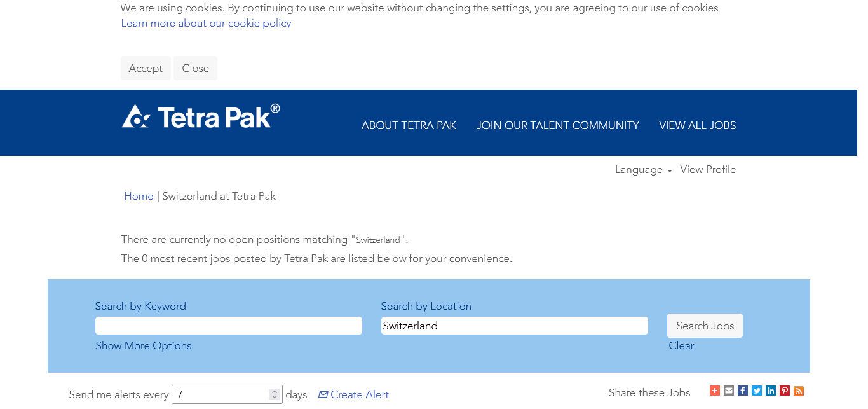868x409 pixels.
Task: Share these jobs on Facebook
Action: (x=743, y=391)
